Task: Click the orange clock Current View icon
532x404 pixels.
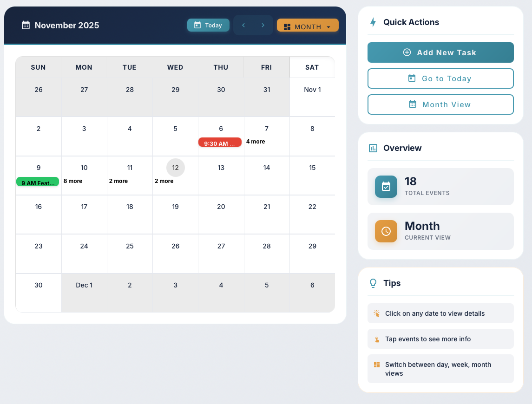Action: [x=386, y=231]
